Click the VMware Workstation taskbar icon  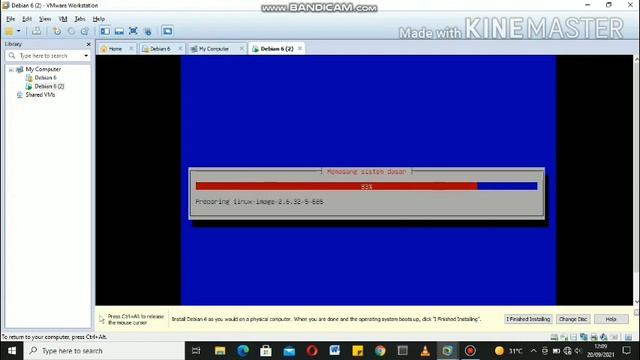[x=447, y=351]
